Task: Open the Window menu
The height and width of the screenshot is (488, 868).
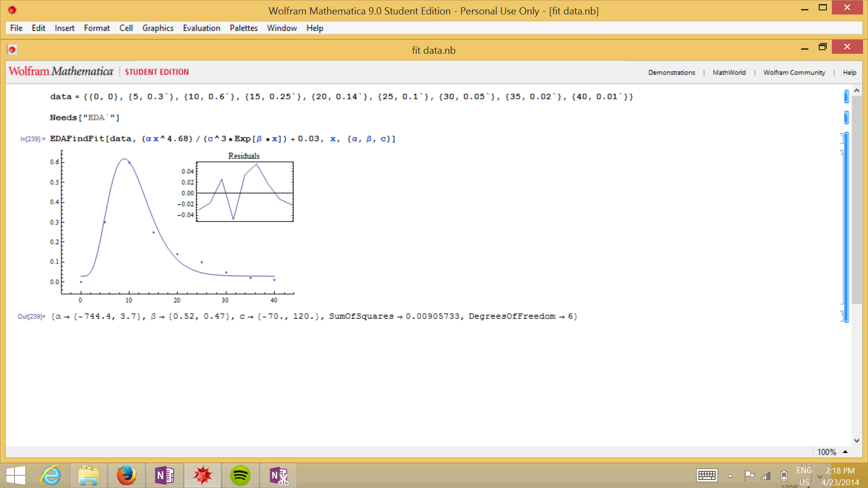Action: 282,28
